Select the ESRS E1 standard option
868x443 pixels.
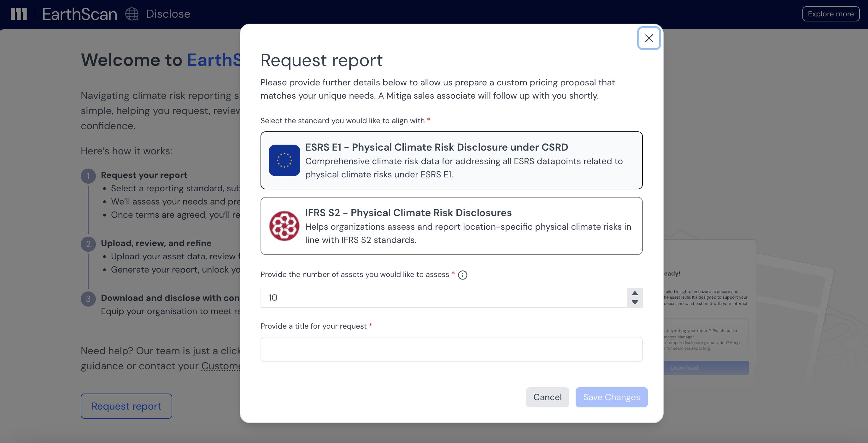(x=451, y=160)
